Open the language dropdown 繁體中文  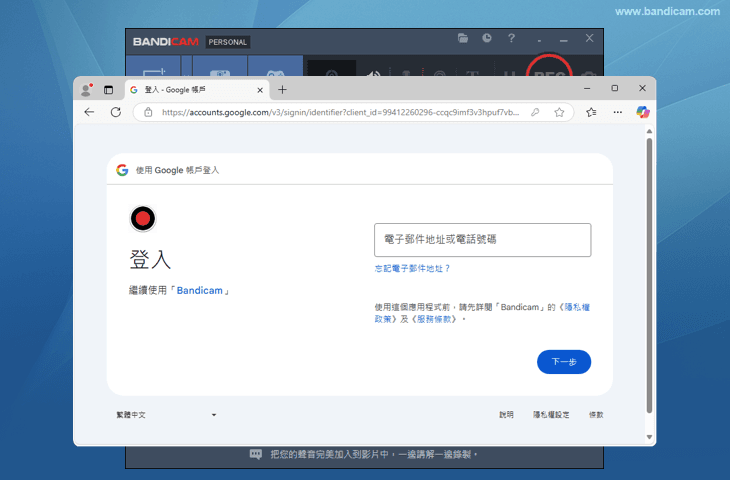(166, 415)
